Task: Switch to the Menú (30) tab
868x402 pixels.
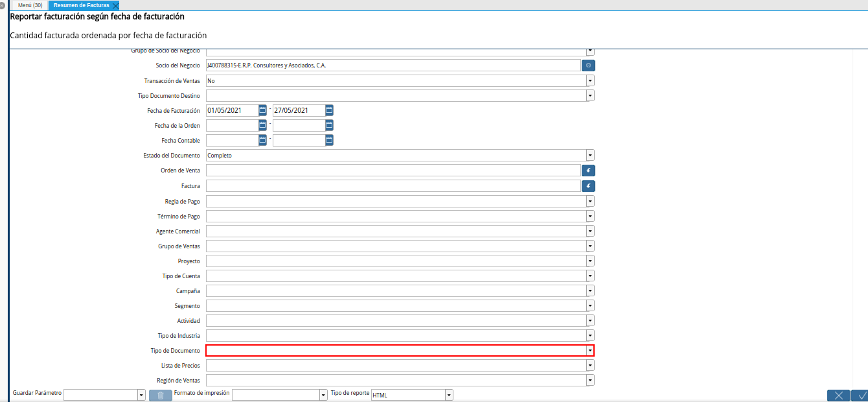Action: coord(30,5)
